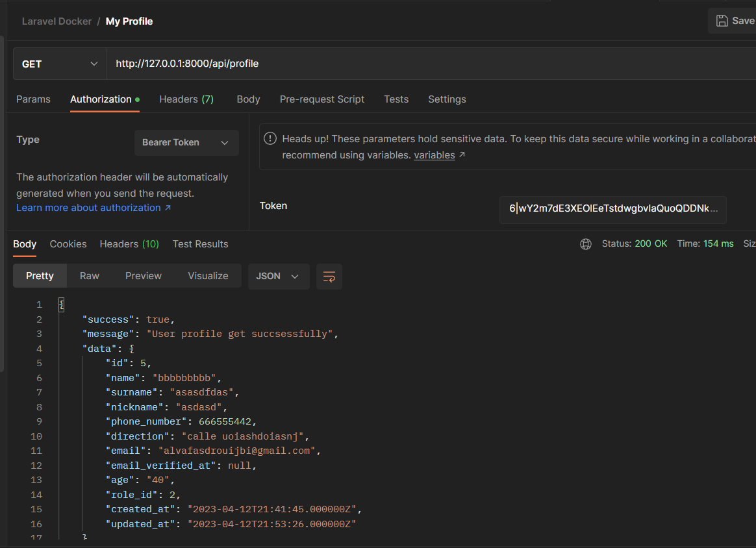The height and width of the screenshot is (548, 756).
Task: Toggle word wrap in the response body
Action: pos(329,277)
